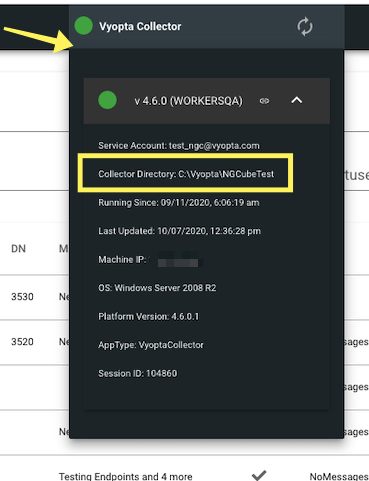This screenshot has width=369, height=481.
Task: Click the Running Since timestamp line
Action: pos(179,203)
